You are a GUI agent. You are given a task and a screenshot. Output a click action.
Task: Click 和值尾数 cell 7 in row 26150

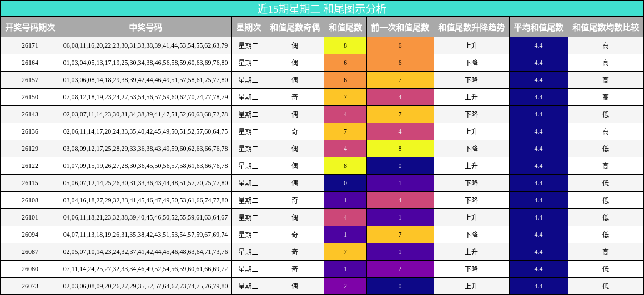[345, 97]
